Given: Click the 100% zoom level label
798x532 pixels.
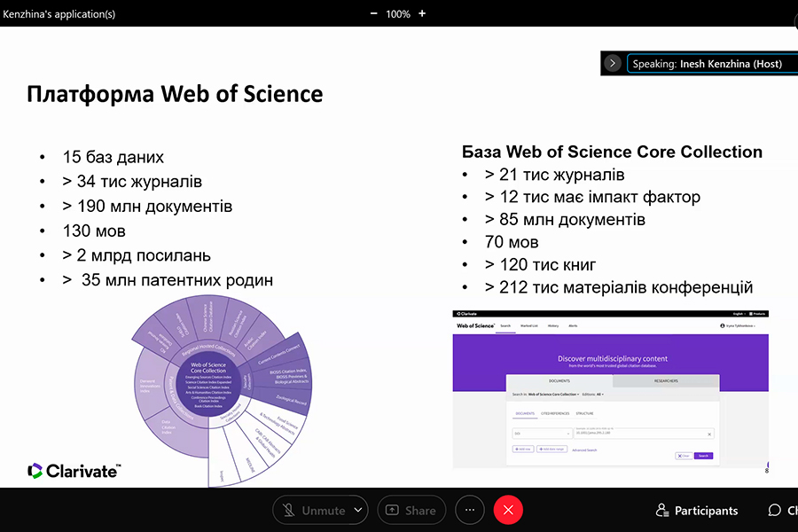Looking at the screenshot, I should (x=397, y=14).
